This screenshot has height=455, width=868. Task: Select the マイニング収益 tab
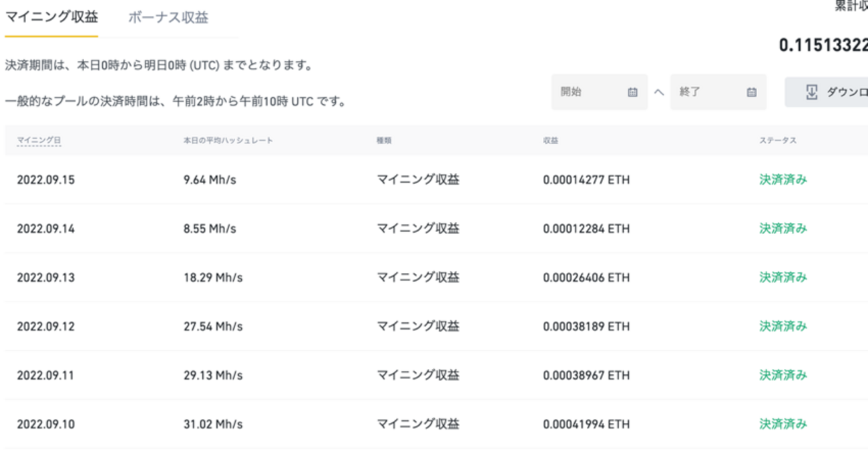pyautogui.click(x=51, y=18)
